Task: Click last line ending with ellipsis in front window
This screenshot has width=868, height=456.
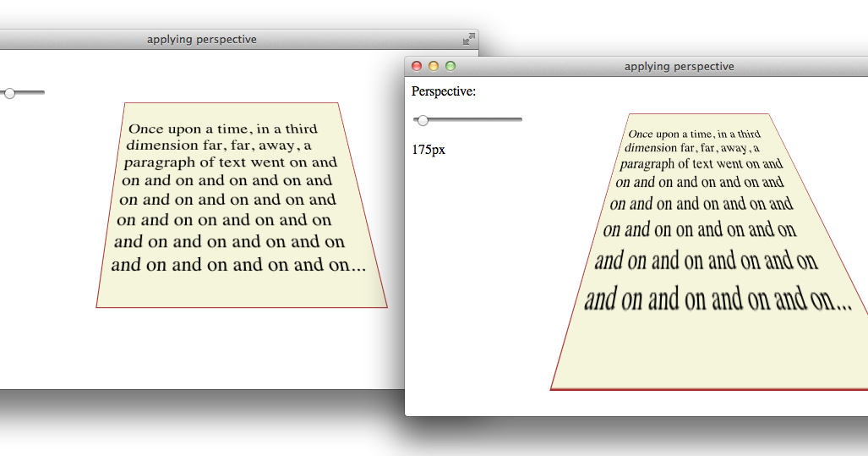Action: [718, 299]
